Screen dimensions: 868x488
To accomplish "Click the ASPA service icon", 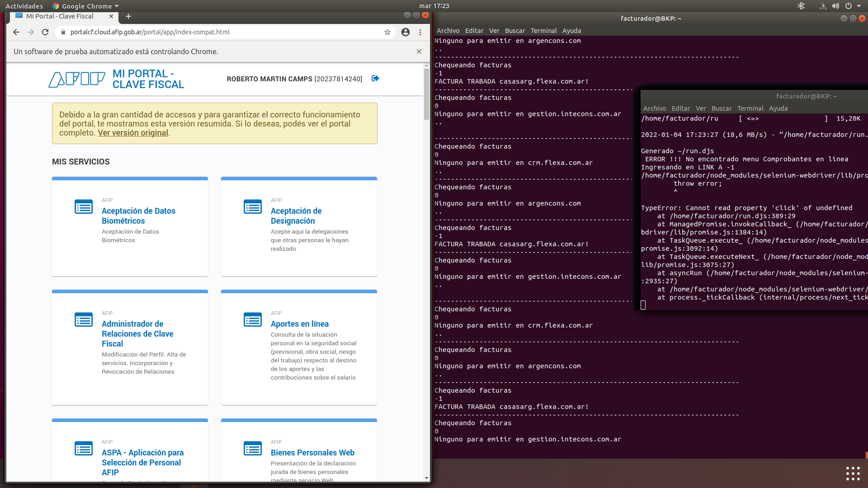I will pyautogui.click(x=84, y=449).
